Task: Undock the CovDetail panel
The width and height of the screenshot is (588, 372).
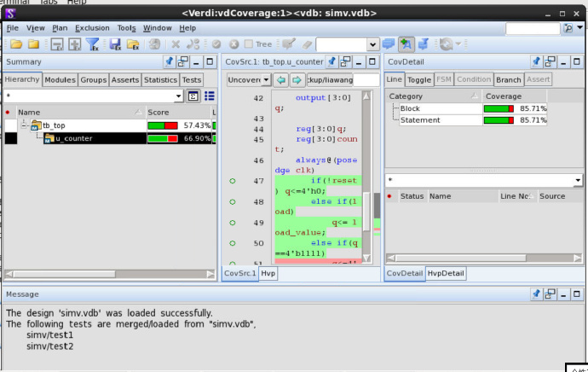Action: tap(550, 62)
